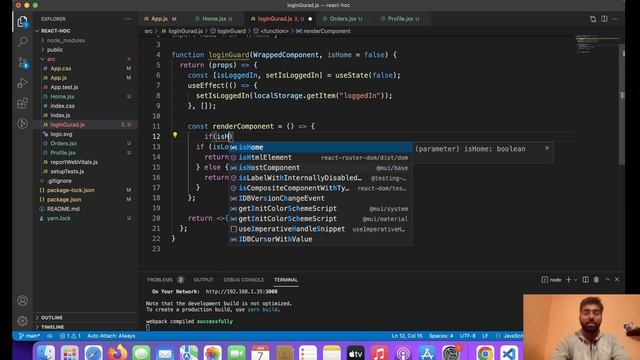Select isHtmlElement autocomplete suggestion

point(320,158)
